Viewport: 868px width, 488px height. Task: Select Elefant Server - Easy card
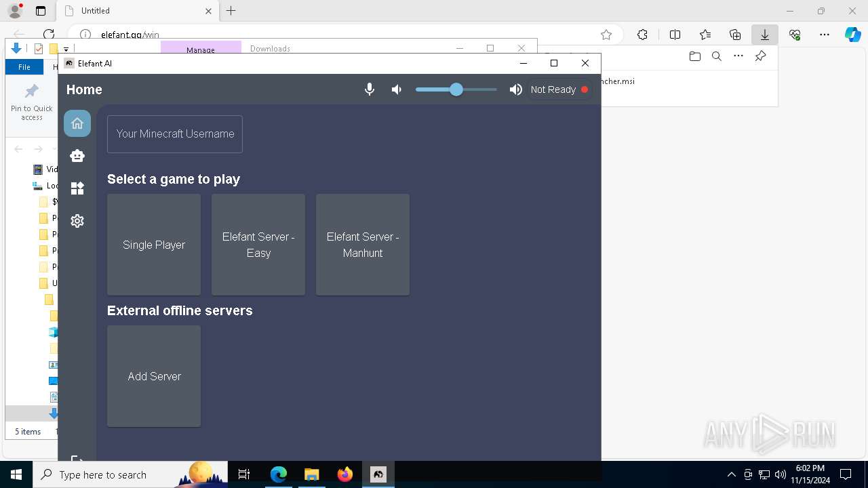(258, 245)
